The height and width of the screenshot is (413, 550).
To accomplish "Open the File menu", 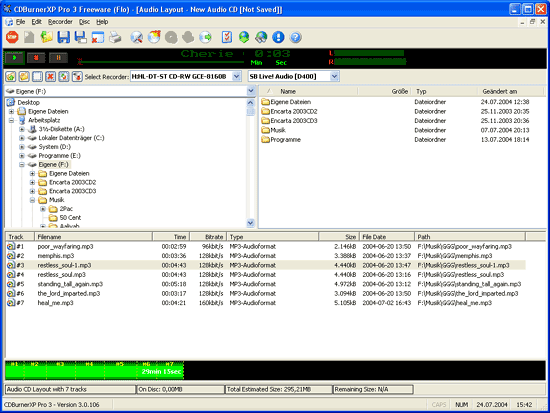I will coord(20,22).
